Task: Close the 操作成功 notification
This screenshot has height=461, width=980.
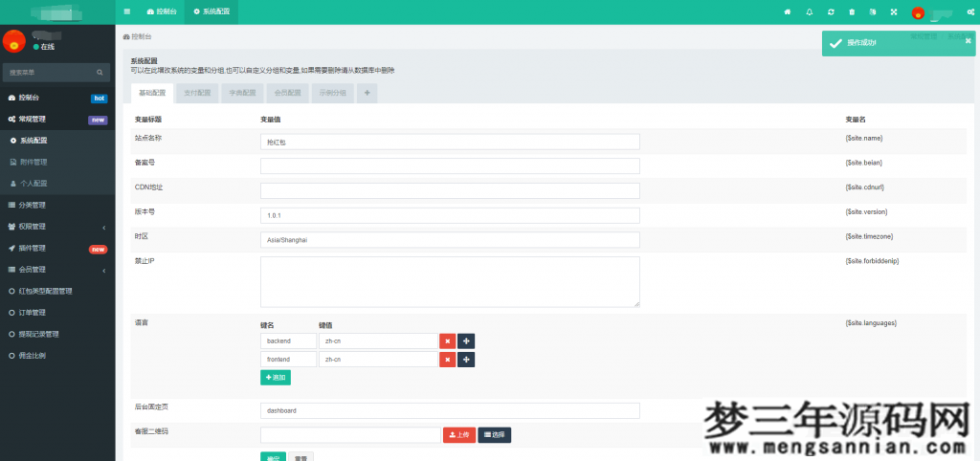Action: pos(969,40)
